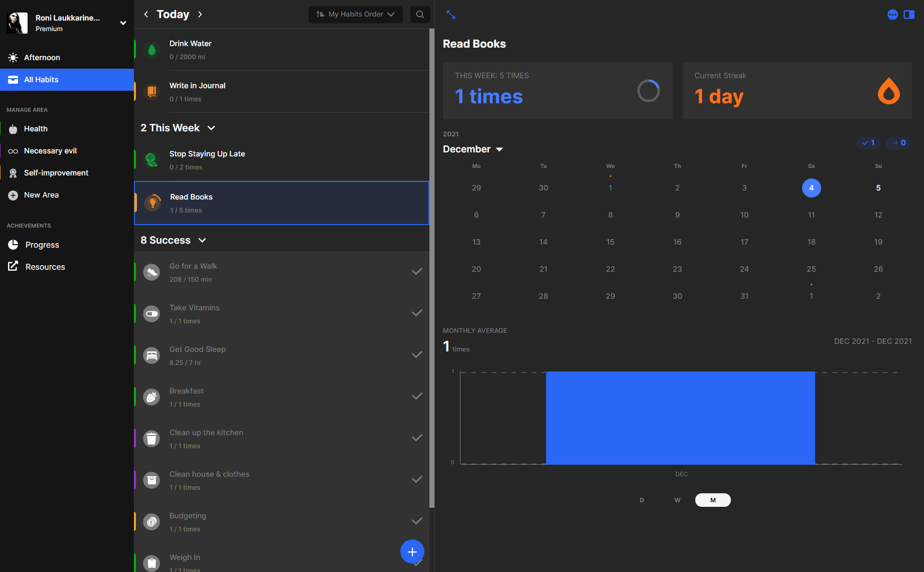Toggle Budgeting completion checkmark
Screen dimensions: 924x572
point(417,521)
